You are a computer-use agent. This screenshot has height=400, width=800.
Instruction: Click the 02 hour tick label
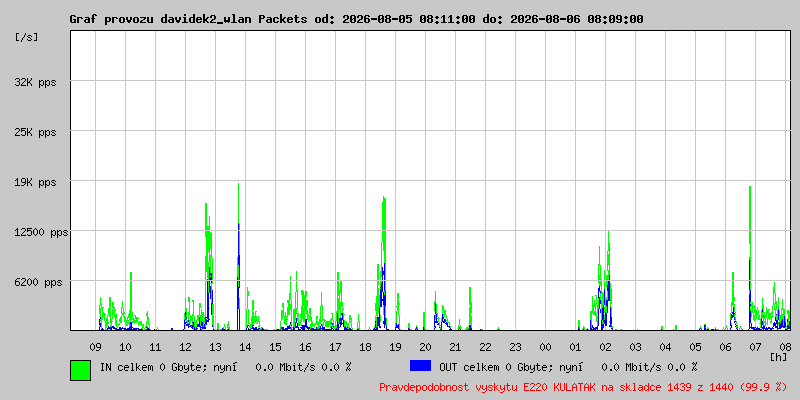pos(606,347)
